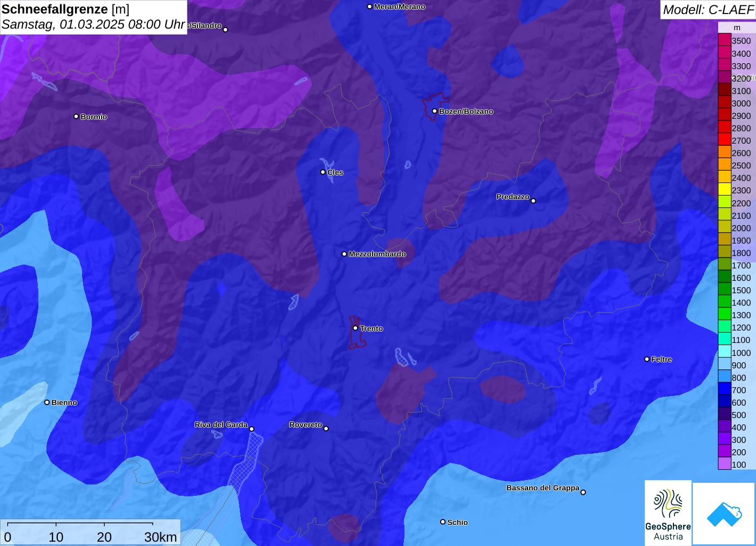Select the Trento city marker
Viewport: 756px width, 546px height.
[x=355, y=328]
